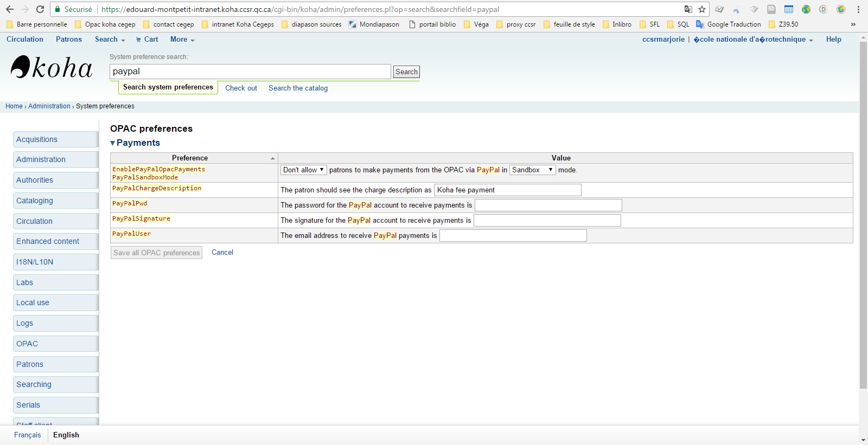Click the Koha logo

(52, 68)
